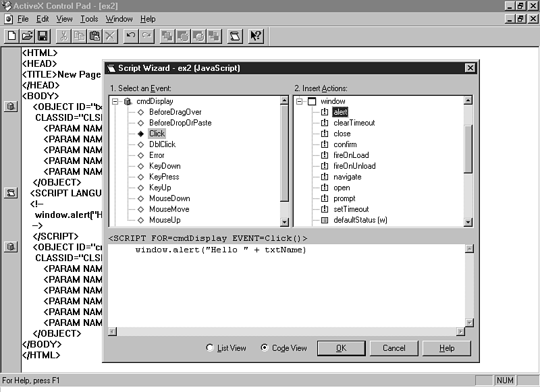Click inside the script code editing area

(x=283, y=290)
